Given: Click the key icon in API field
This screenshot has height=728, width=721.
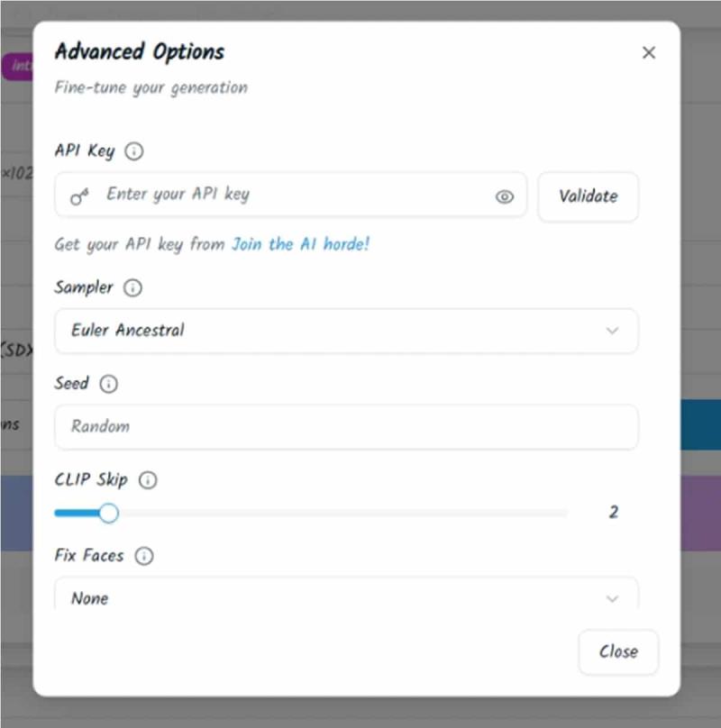Looking at the screenshot, I should (x=79, y=196).
